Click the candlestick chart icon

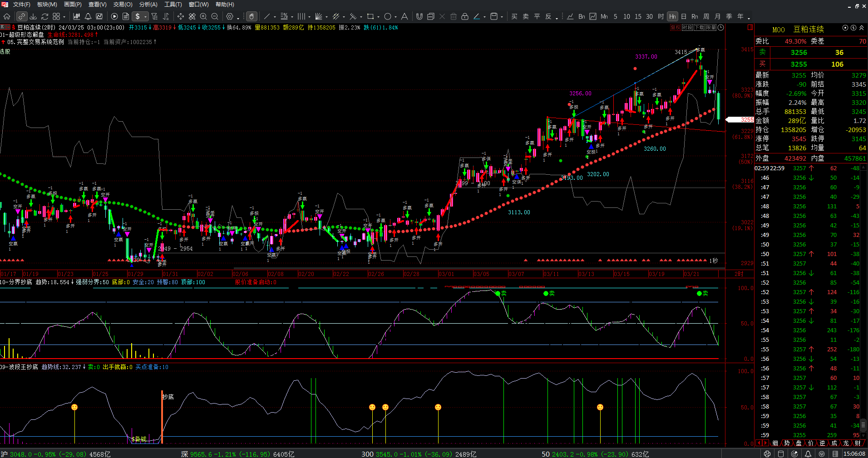click(76, 16)
